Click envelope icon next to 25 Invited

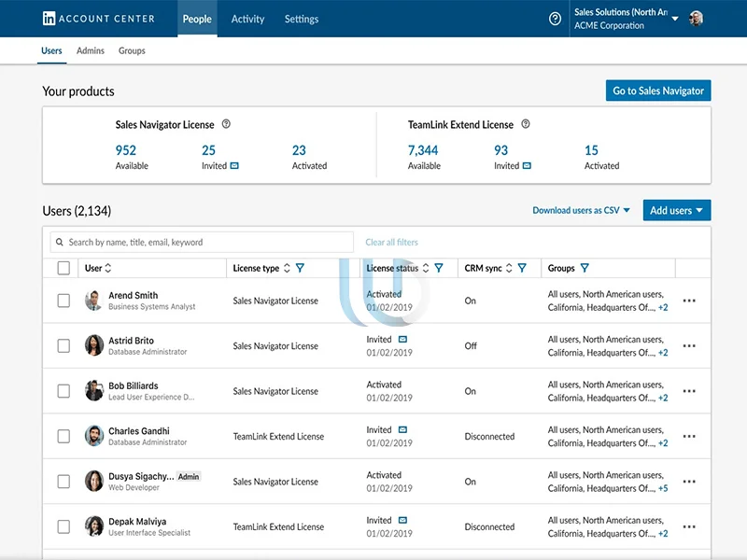click(234, 166)
